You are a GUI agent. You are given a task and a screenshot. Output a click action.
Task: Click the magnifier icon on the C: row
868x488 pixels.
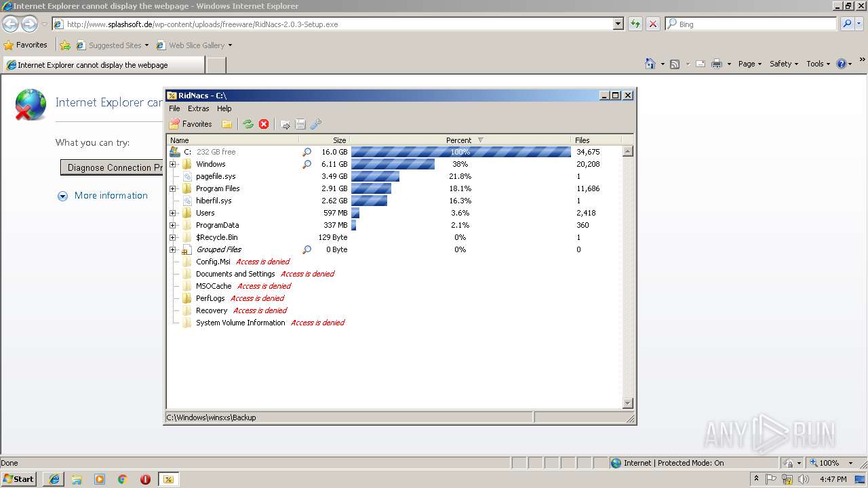pos(307,152)
